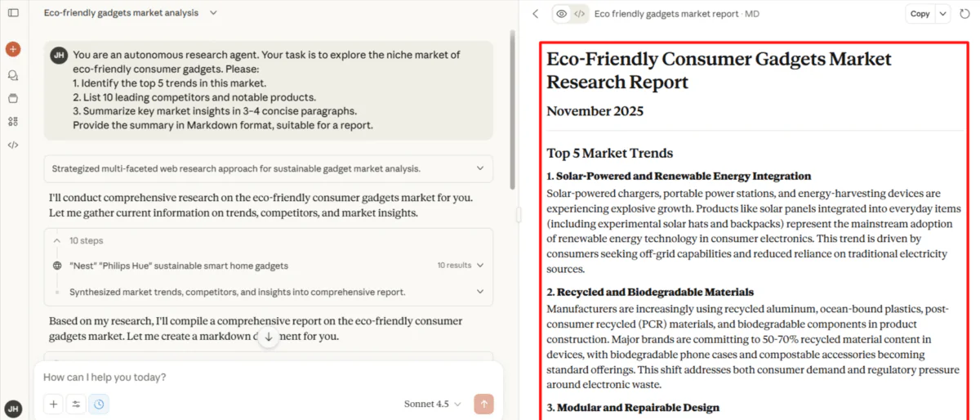
Task: Click the send message arrow button
Action: tap(483, 404)
